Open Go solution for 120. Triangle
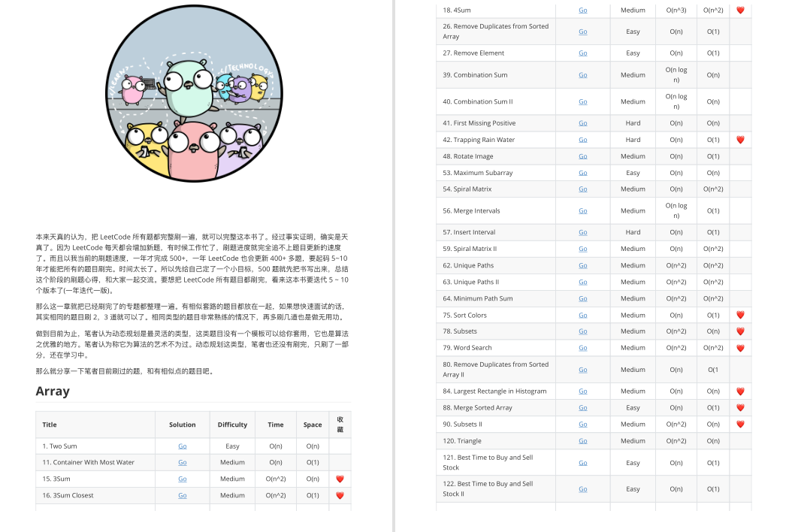 (582, 441)
